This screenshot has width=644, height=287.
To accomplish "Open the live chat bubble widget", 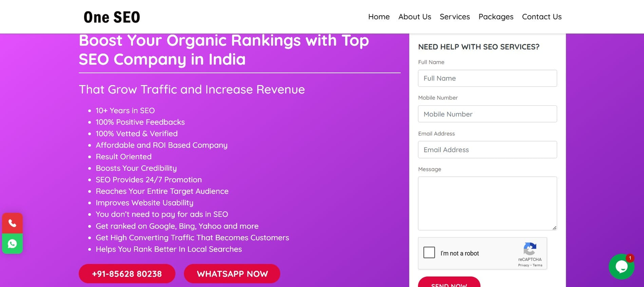I will (621, 266).
